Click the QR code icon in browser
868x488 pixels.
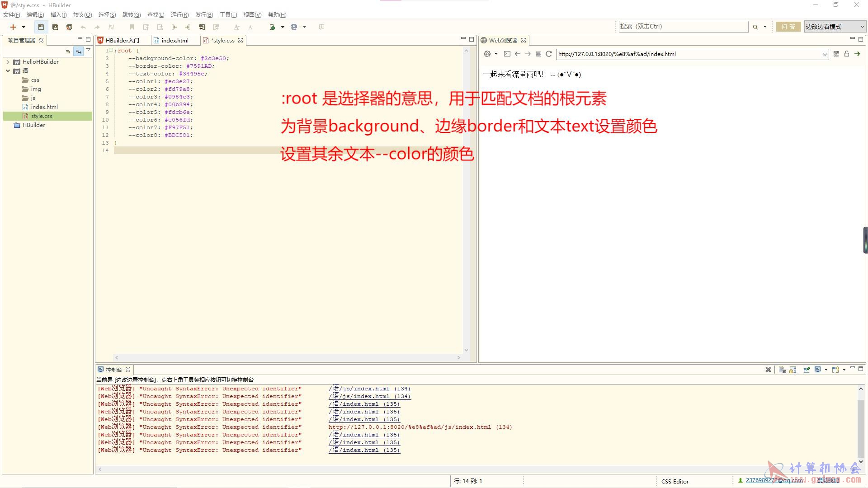point(836,54)
